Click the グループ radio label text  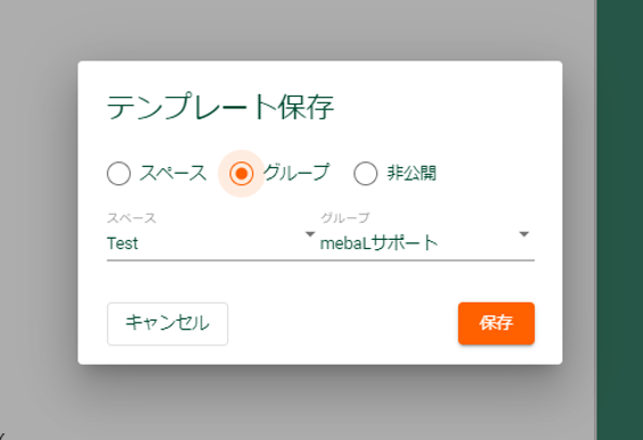[296, 173]
